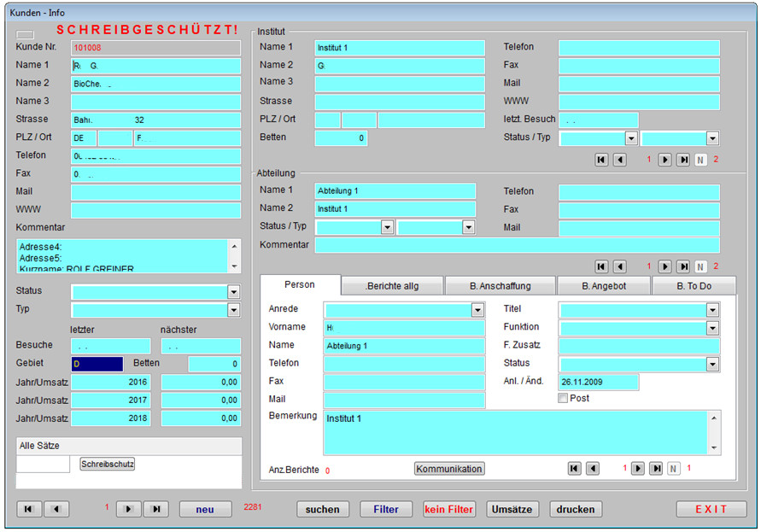Go to next record on the Person tab
The width and height of the screenshot is (761, 532).
point(638,469)
